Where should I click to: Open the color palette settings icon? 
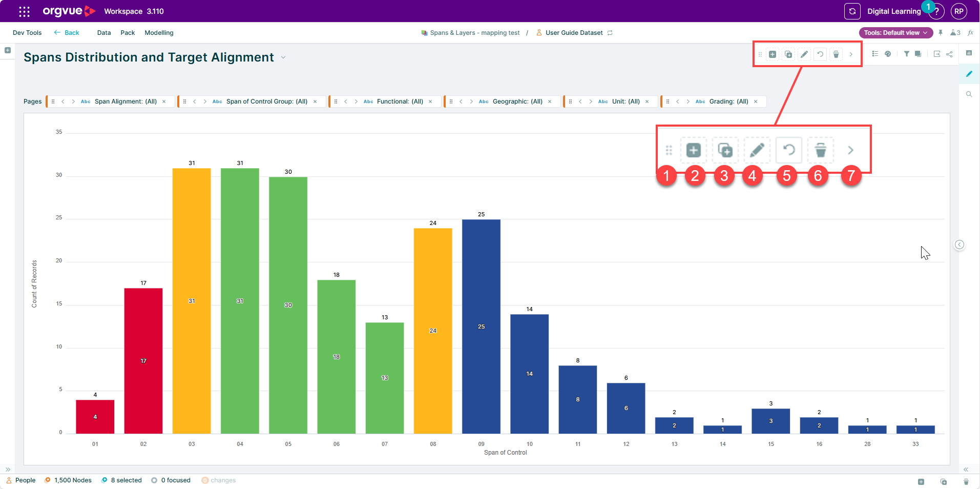pyautogui.click(x=888, y=54)
